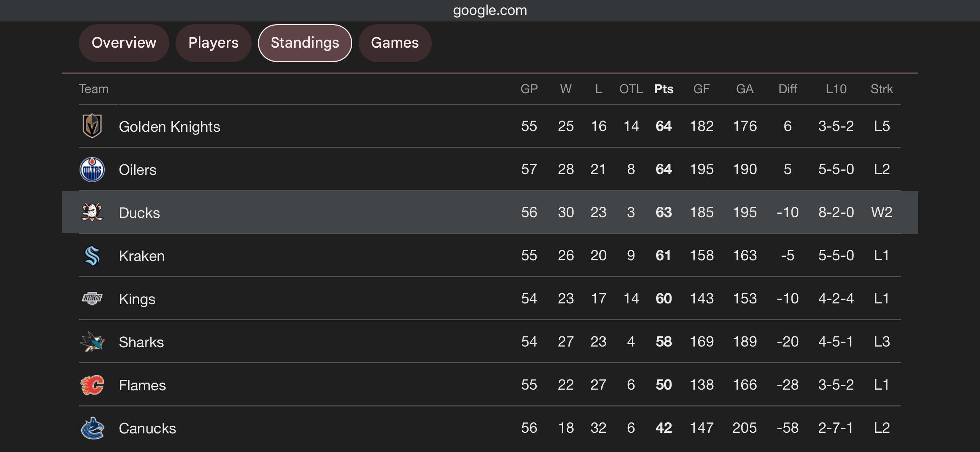Click the Canucks team name
Image resolution: width=980 pixels, height=452 pixels.
(x=147, y=429)
